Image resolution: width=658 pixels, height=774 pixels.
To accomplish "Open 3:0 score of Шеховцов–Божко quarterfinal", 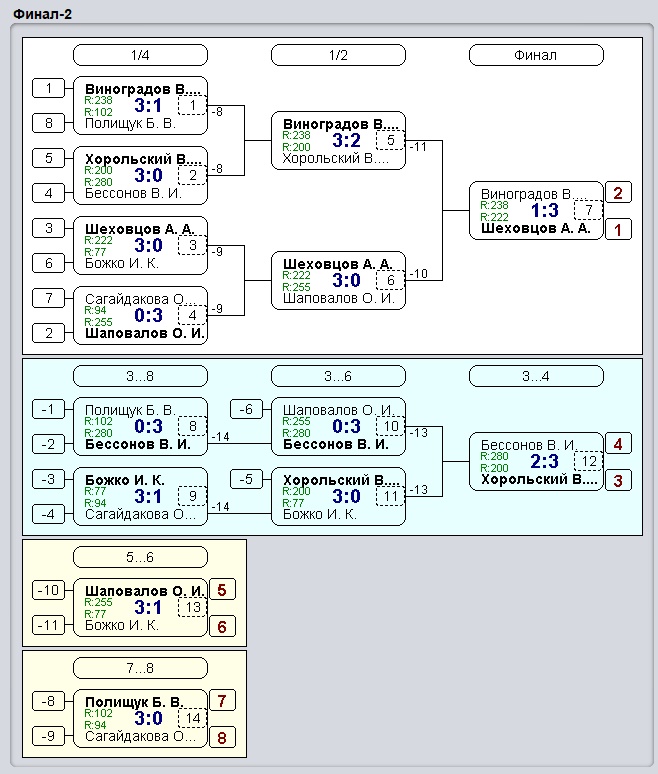I will [x=148, y=246].
